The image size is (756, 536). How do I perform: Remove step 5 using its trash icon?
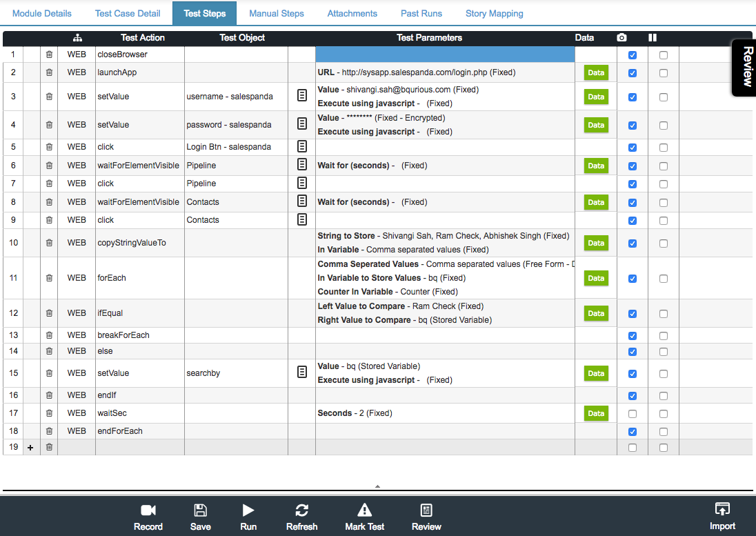(49, 147)
